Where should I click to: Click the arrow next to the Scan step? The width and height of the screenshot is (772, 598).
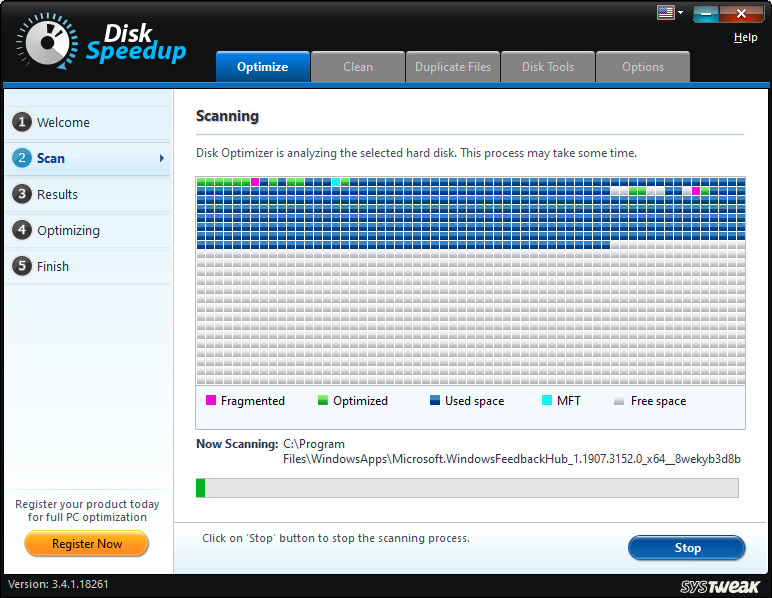pyautogui.click(x=162, y=158)
